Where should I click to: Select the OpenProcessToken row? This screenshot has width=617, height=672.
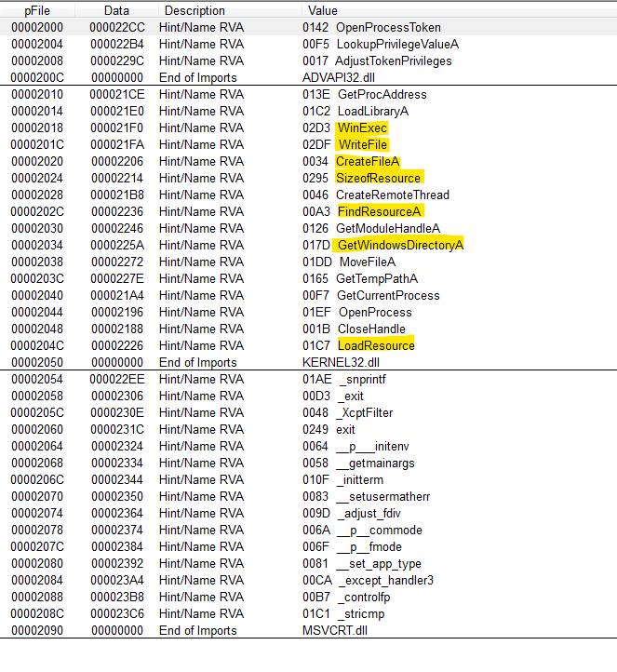click(388, 28)
